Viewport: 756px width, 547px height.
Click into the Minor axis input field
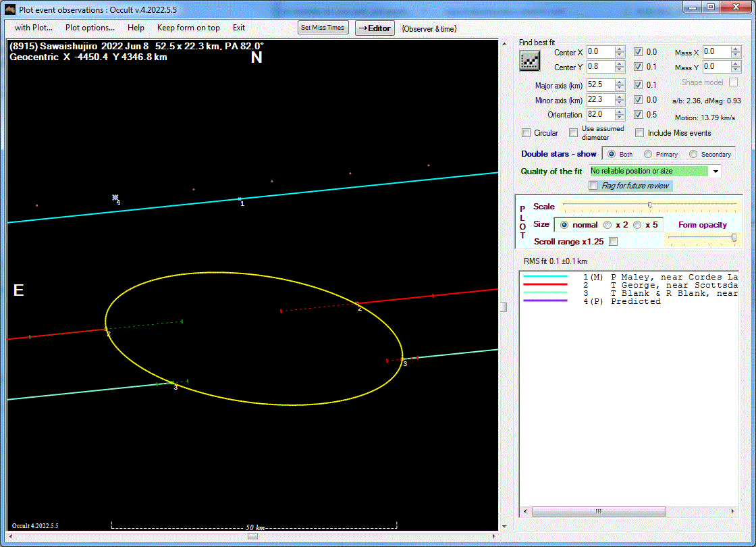pyautogui.click(x=599, y=100)
